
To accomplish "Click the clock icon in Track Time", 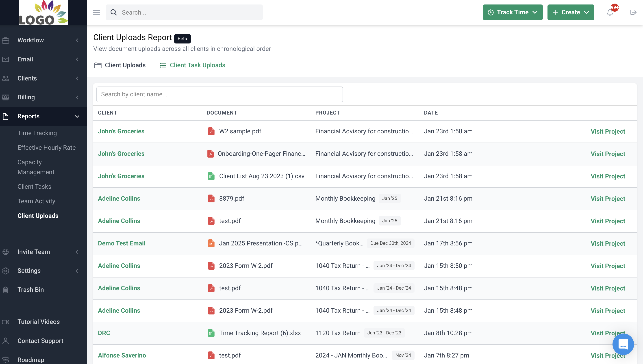I will (491, 12).
